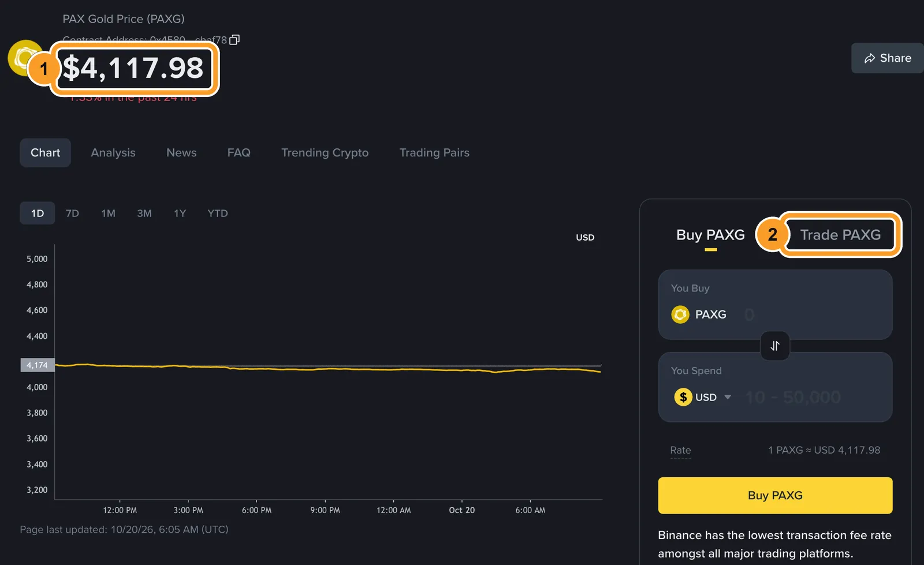Click the Rate label

(680, 450)
